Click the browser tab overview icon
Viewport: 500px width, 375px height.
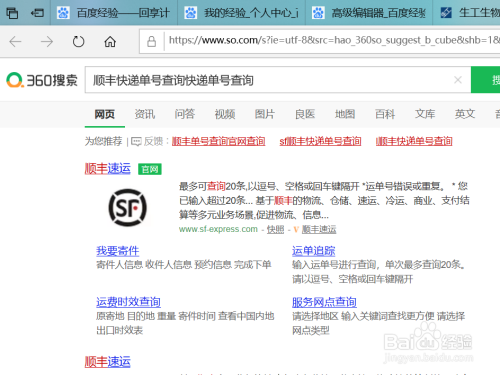[x=12, y=13]
